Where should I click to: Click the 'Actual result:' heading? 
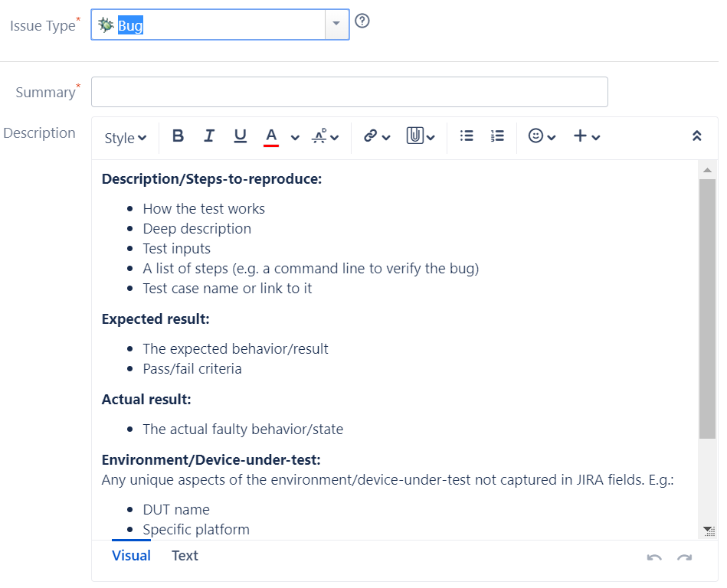[146, 399]
